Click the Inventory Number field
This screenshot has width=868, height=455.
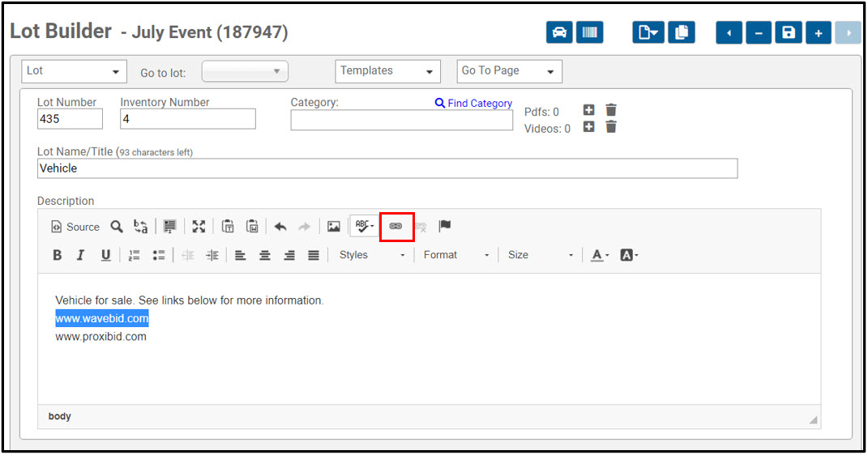pos(188,119)
